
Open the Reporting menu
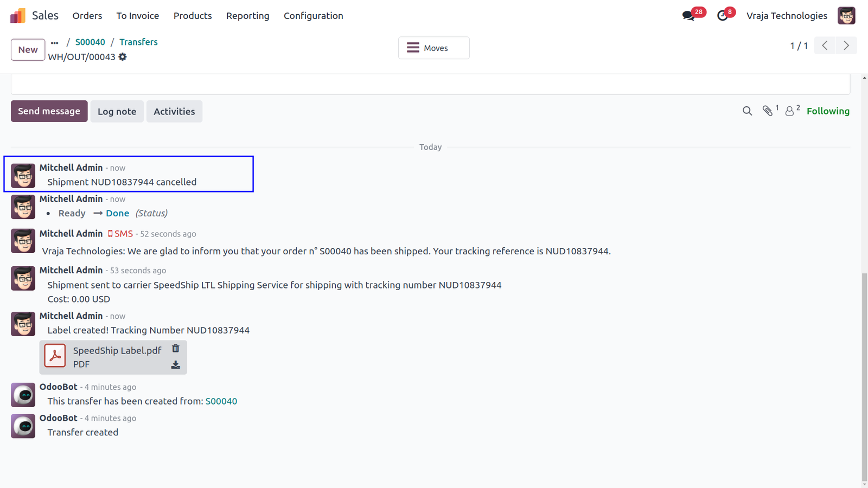click(248, 16)
